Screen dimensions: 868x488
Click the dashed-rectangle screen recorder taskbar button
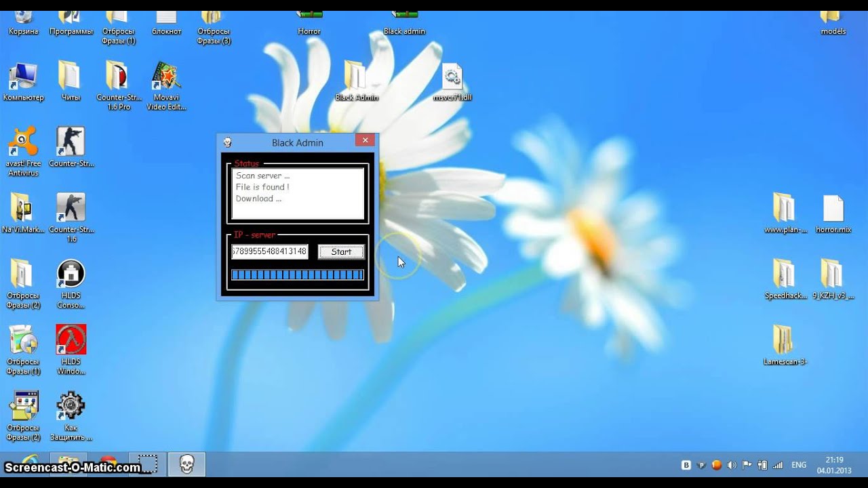147,464
